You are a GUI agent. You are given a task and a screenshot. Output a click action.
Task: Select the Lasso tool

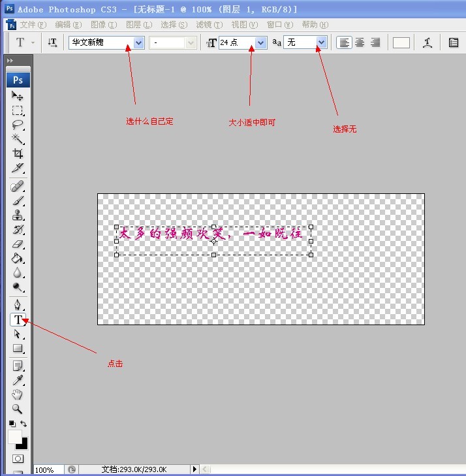pyautogui.click(x=17, y=125)
